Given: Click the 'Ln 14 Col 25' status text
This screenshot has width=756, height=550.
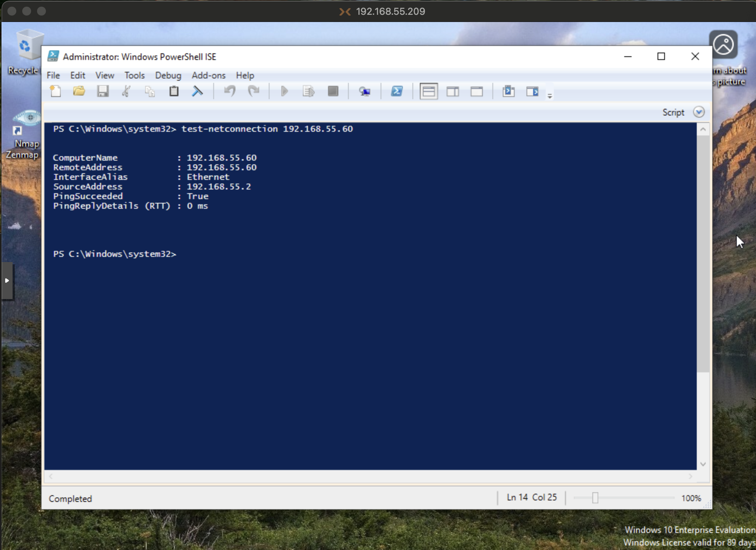Looking at the screenshot, I should (532, 497).
